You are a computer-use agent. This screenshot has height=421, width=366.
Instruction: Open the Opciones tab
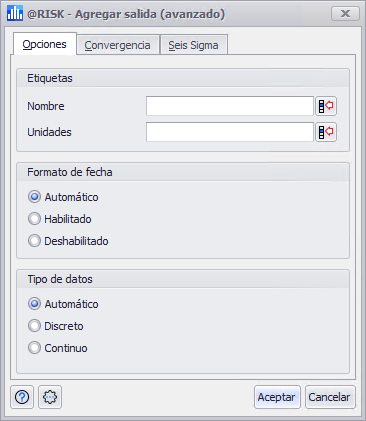pos(45,44)
